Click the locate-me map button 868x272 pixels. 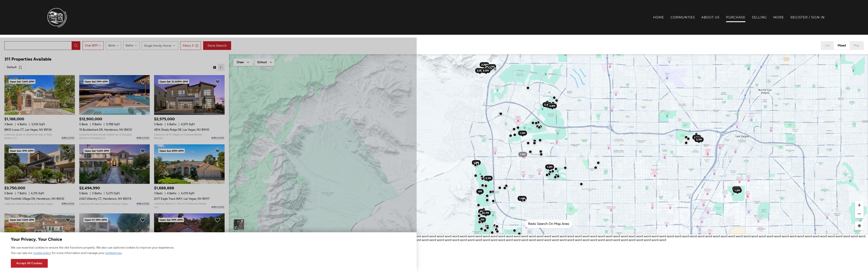coord(859,226)
